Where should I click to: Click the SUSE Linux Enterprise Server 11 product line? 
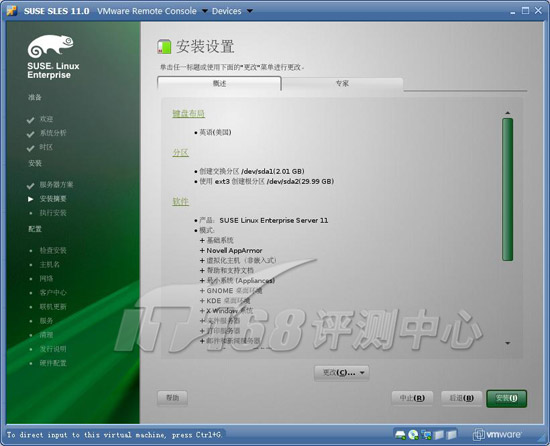click(x=263, y=220)
